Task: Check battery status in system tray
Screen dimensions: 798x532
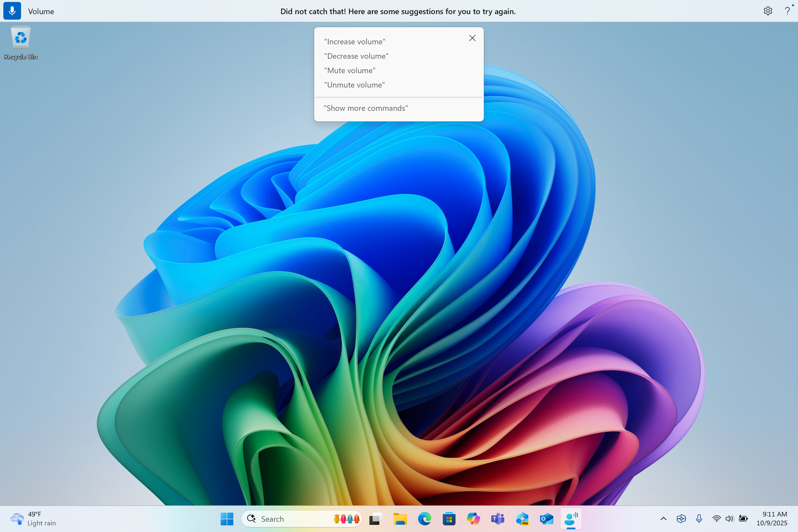Action: pyautogui.click(x=744, y=519)
